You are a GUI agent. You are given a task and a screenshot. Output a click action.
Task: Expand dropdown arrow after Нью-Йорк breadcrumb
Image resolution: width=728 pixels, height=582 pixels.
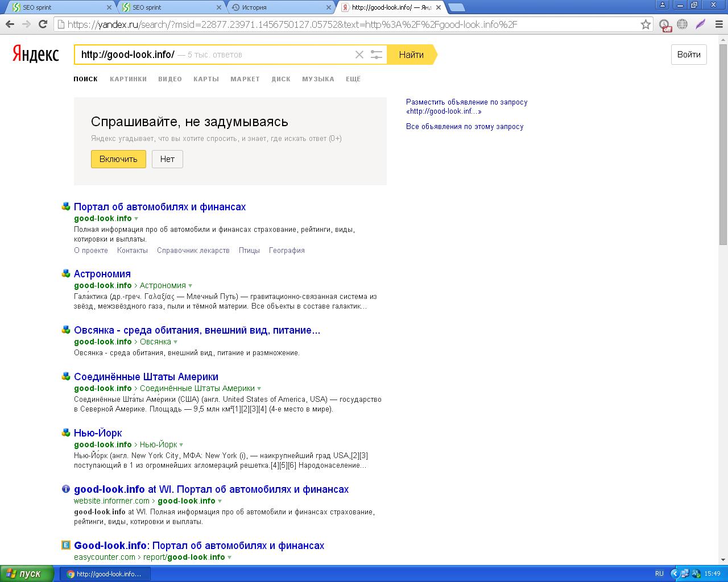tap(181, 445)
